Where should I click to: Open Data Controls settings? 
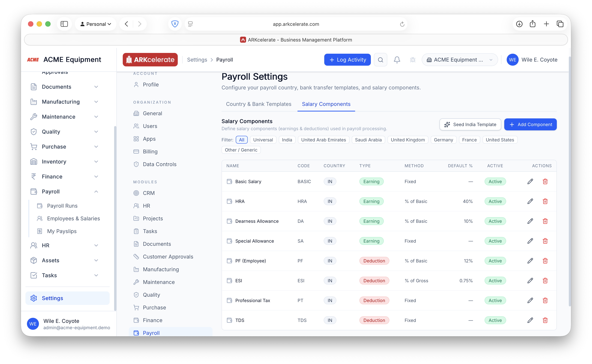(x=159, y=164)
